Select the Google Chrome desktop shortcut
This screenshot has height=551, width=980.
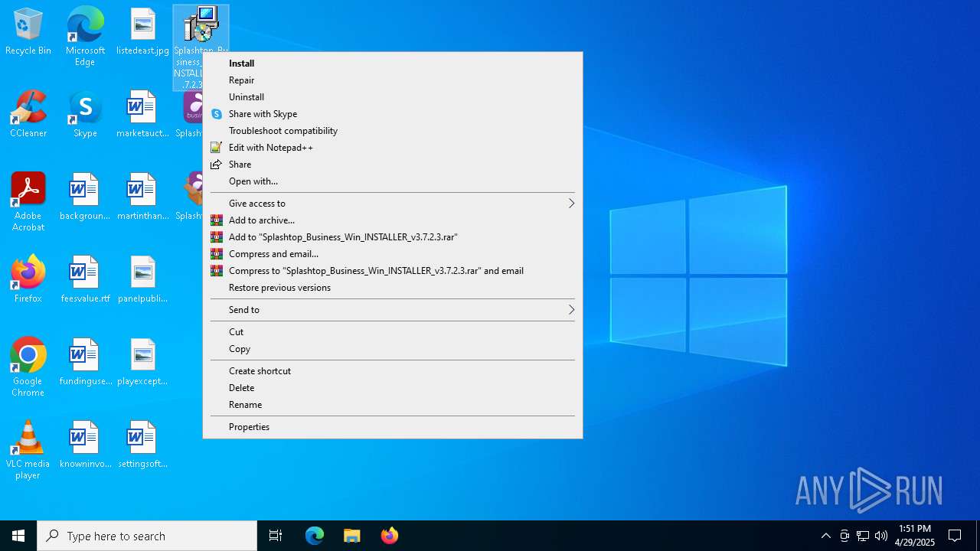pyautogui.click(x=28, y=367)
